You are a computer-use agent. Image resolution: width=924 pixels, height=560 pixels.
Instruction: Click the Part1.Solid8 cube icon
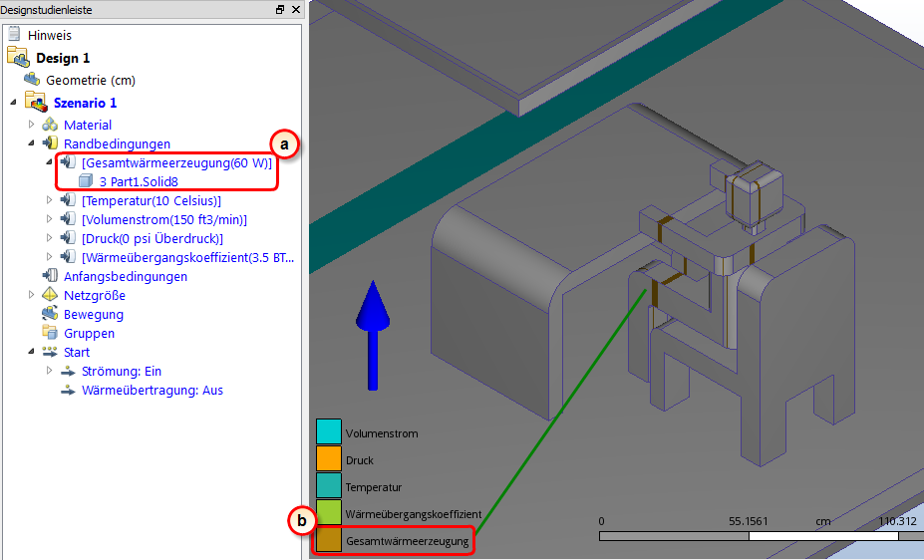86,180
